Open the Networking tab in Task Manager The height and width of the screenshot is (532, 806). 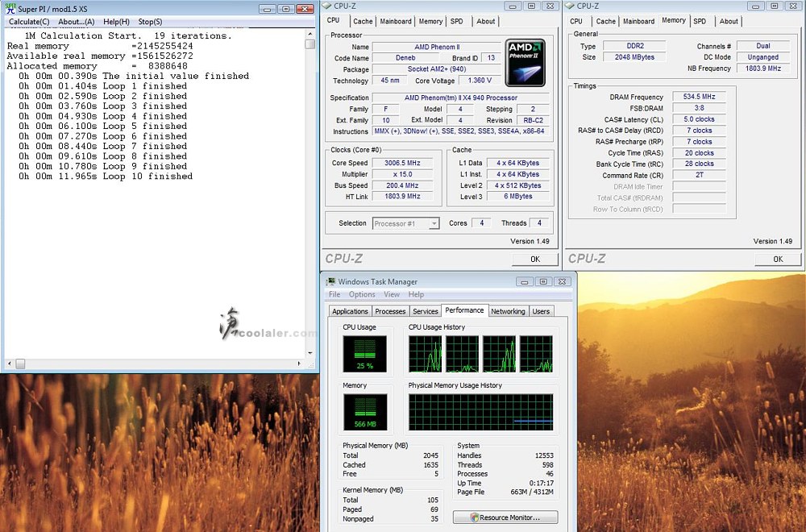pos(508,311)
